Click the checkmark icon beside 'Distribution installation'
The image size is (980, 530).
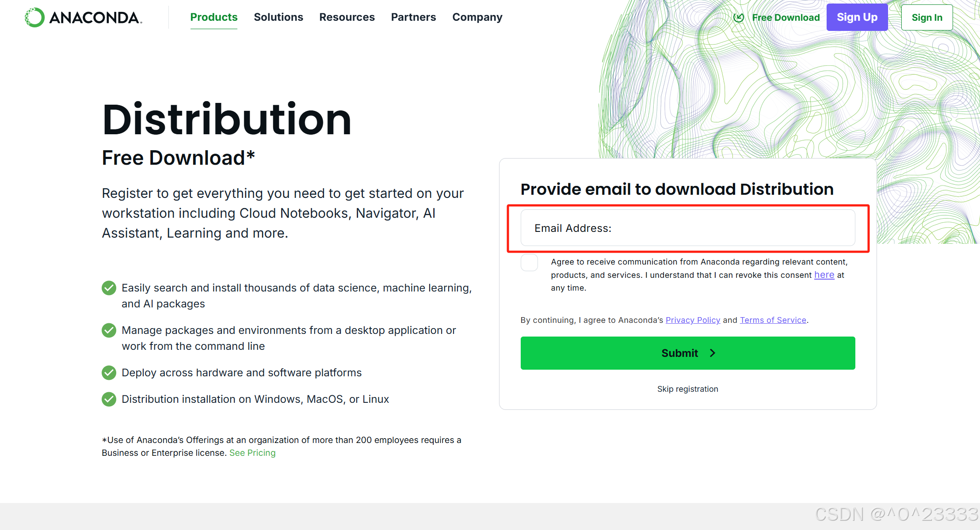(109, 399)
